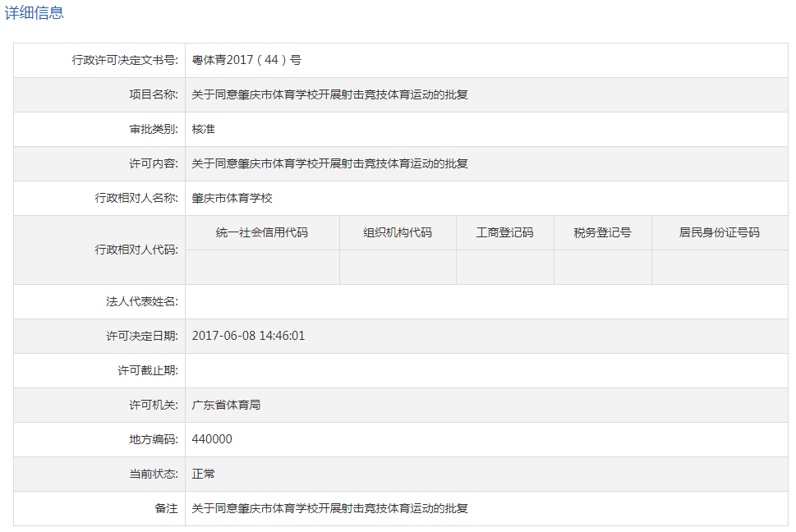Click the 许可内容 row value text

coord(329,163)
